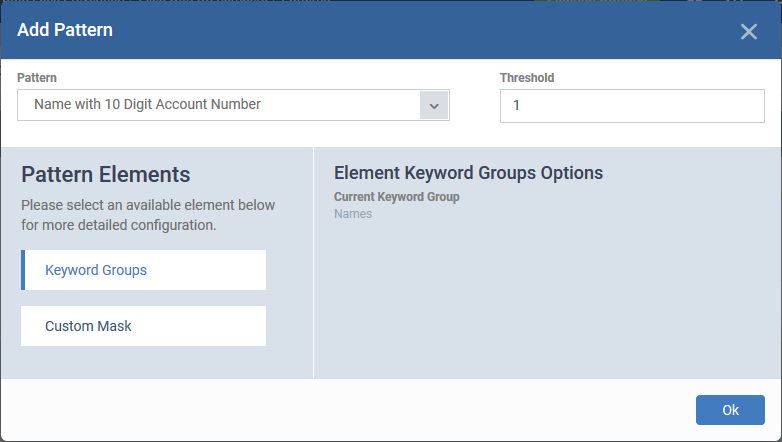Image resolution: width=782 pixels, height=442 pixels.
Task: Click the Current Keyword Group label
Action: point(396,197)
